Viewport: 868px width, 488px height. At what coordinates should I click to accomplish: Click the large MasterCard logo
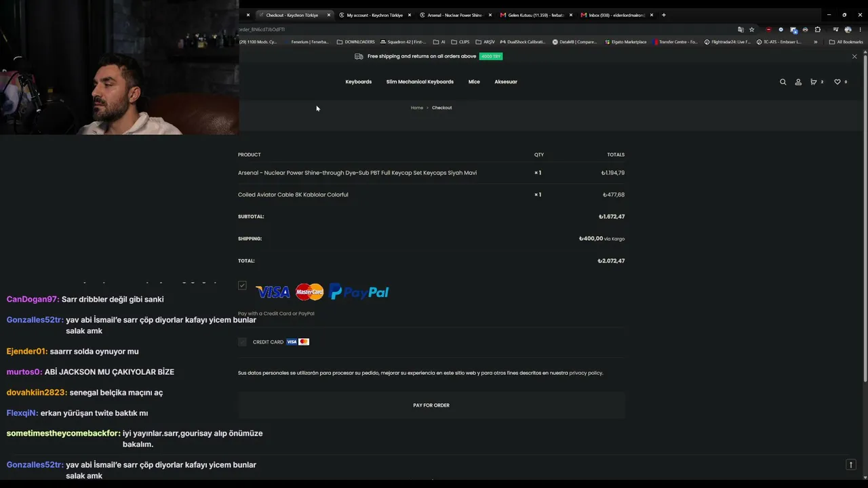310,292
